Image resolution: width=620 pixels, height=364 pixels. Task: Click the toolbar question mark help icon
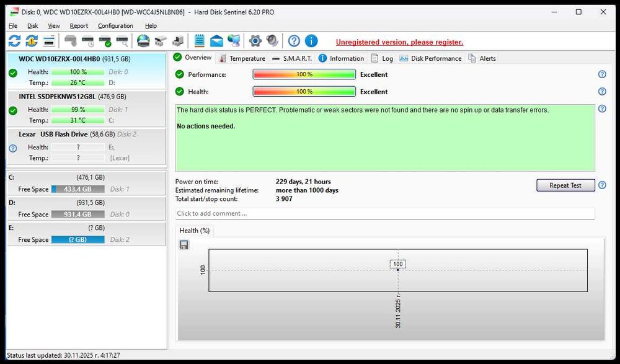(x=294, y=41)
